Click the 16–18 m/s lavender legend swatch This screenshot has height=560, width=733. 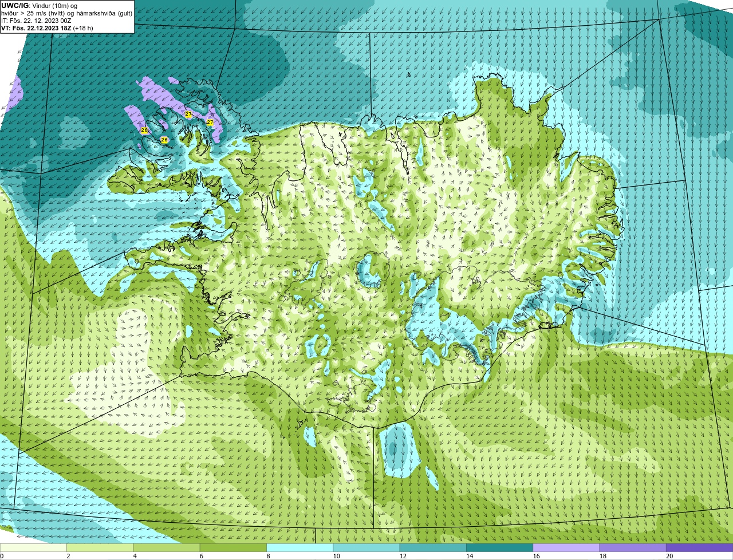point(566,547)
